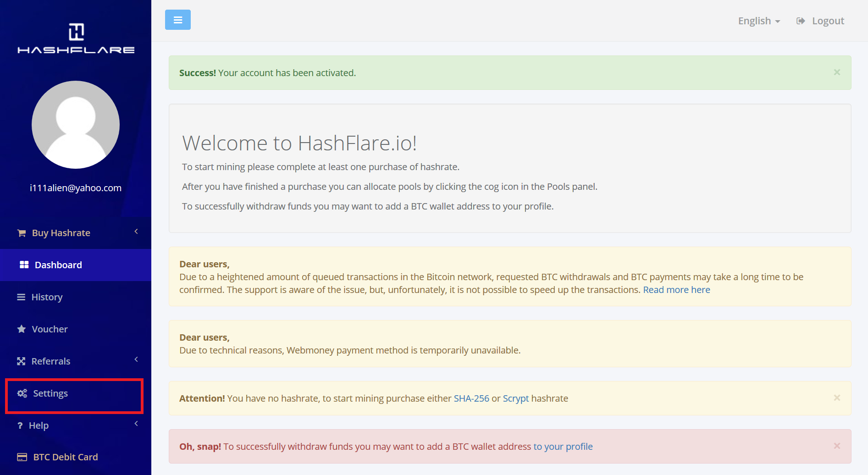The width and height of the screenshot is (868, 475).
Task: Dismiss the account activated success alert
Action: click(x=837, y=72)
